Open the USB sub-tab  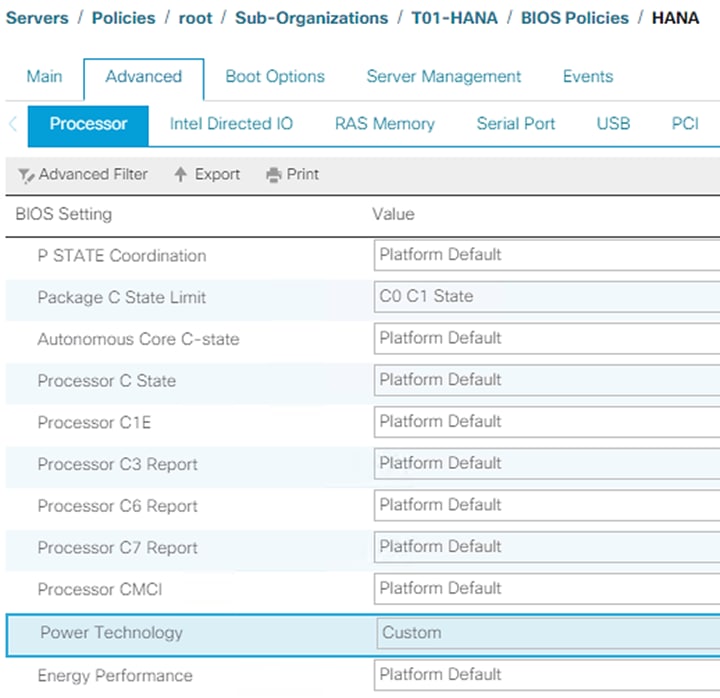(x=613, y=124)
